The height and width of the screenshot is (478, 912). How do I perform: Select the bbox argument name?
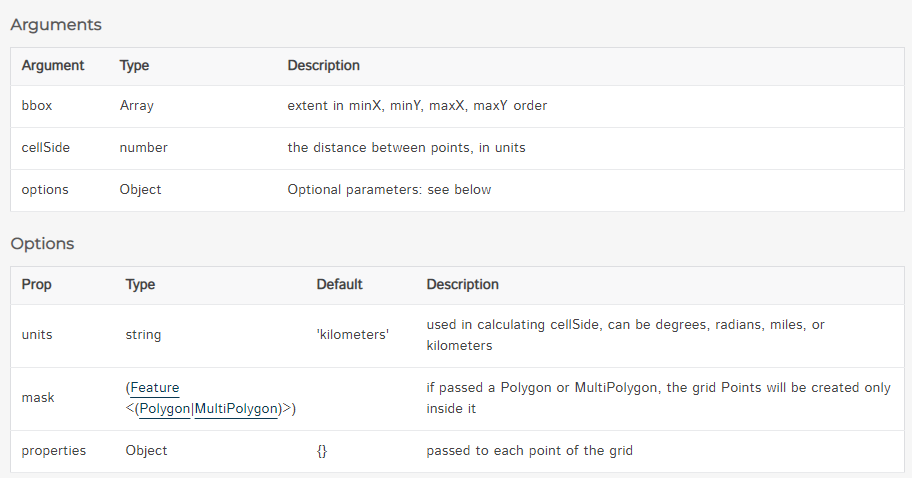37,105
